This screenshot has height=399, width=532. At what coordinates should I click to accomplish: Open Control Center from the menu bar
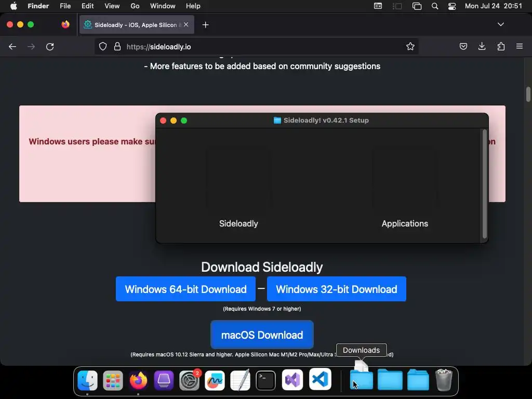(x=452, y=6)
